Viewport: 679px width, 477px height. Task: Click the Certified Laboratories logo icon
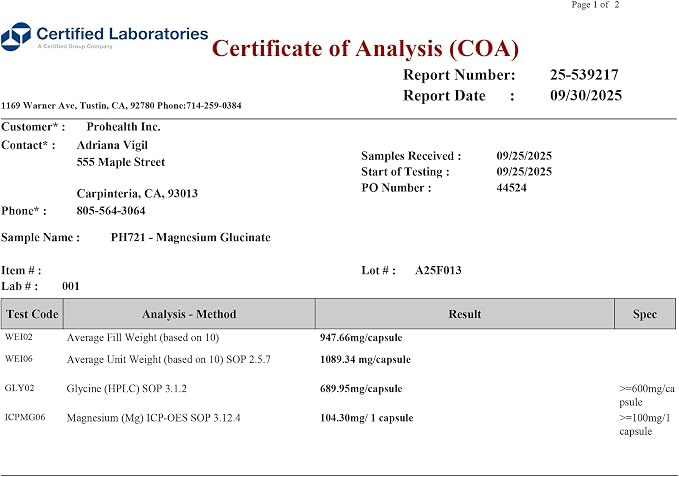click(x=16, y=36)
